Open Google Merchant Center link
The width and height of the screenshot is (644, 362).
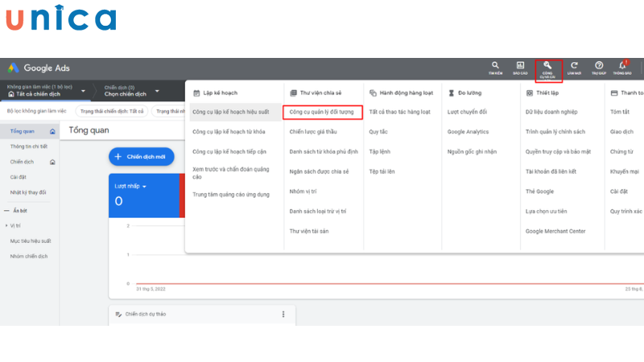pyautogui.click(x=555, y=231)
